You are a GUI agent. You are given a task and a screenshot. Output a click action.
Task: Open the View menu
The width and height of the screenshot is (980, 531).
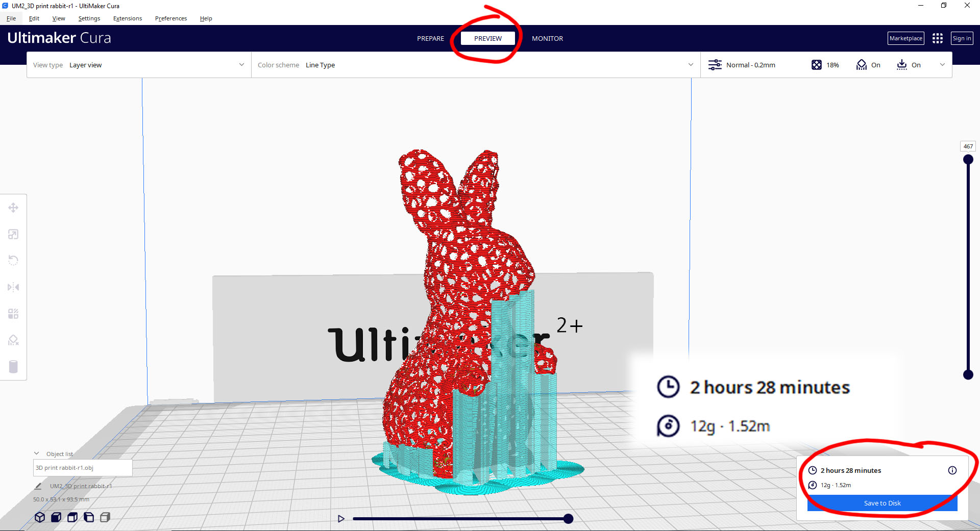click(x=59, y=18)
